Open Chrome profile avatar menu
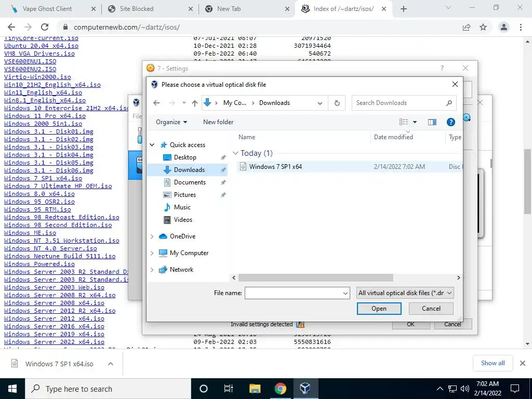 [x=504, y=27]
